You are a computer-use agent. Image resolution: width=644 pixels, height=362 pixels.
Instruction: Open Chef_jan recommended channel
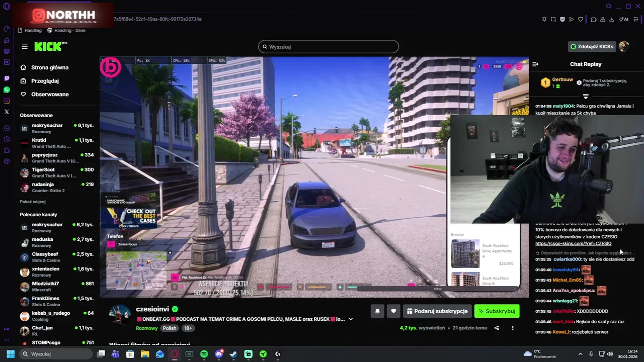point(57,331)
